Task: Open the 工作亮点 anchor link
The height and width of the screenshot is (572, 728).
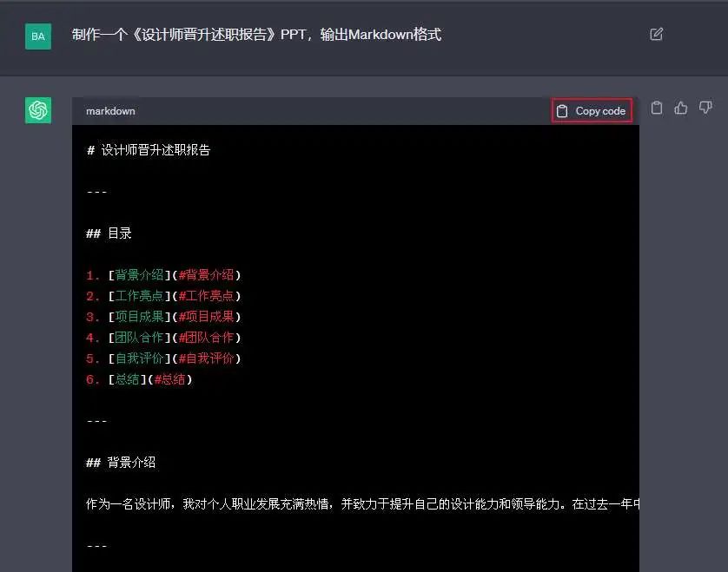Action: 137,296
